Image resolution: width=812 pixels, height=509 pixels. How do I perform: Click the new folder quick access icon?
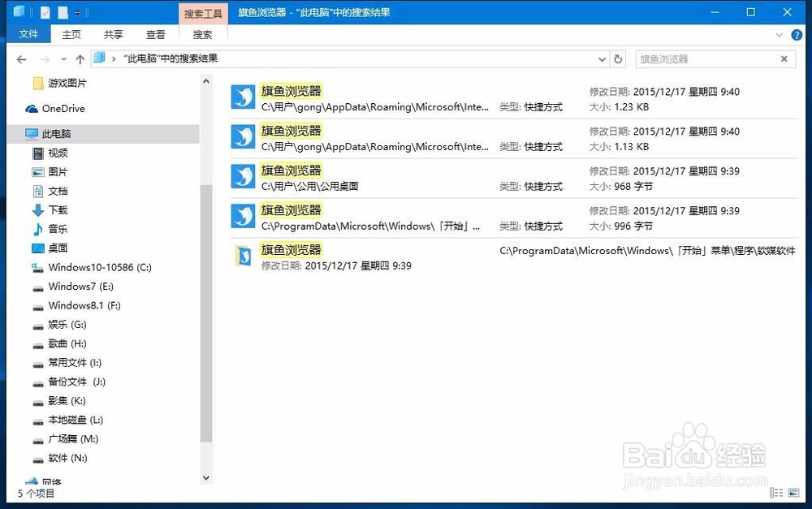(63, 12)
